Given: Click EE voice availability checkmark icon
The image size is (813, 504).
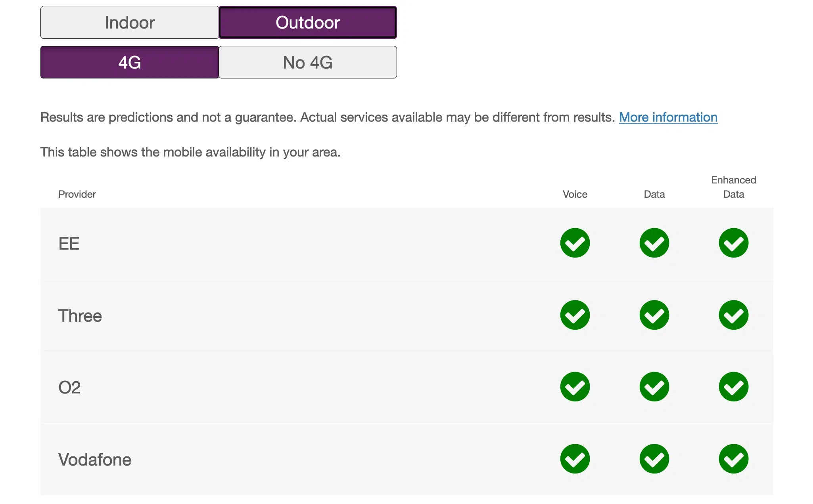Looking at the screenshot, I should click(575, 243).
